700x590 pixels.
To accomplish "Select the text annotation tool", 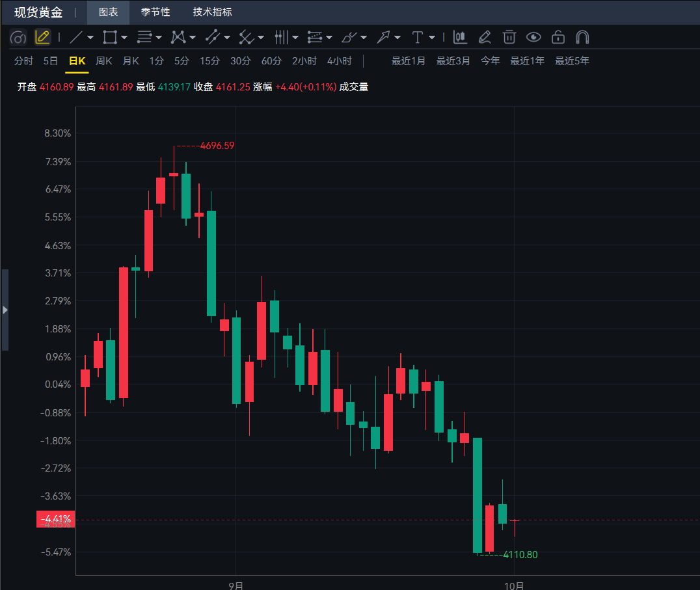I will (418, 38).
